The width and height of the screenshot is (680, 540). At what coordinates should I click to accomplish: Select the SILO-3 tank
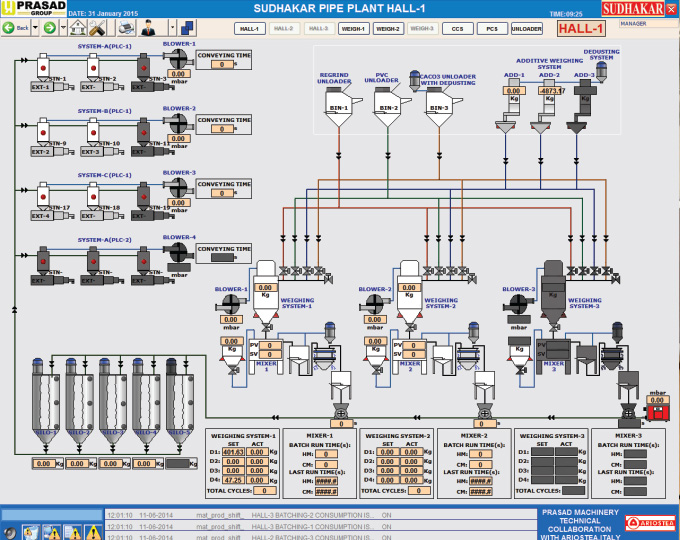point(113,401)
